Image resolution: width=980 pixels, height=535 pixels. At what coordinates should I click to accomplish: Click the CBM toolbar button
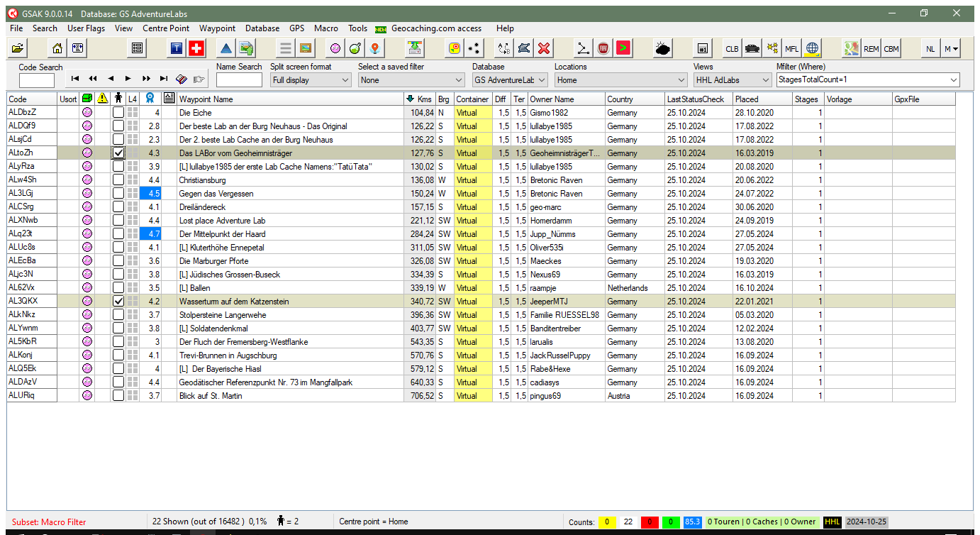pyautogui.click(x=891, y=48)
